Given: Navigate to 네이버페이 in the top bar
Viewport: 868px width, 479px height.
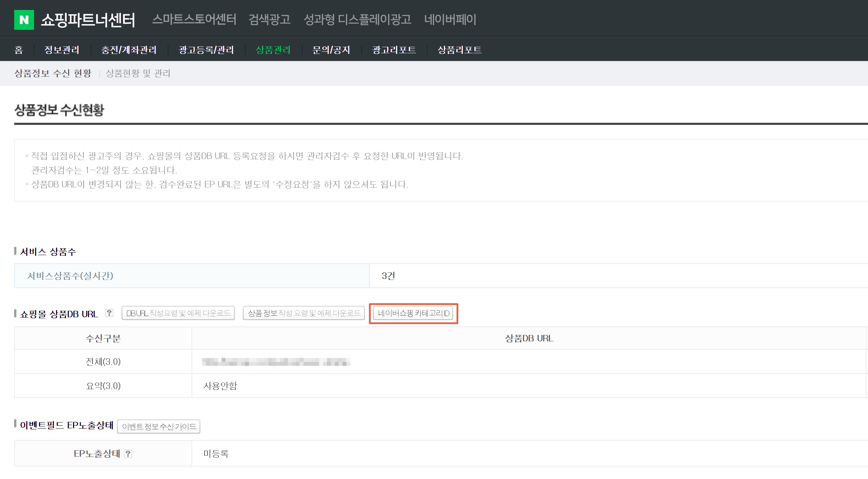Looking at the screenshot, I should (450, 19).
